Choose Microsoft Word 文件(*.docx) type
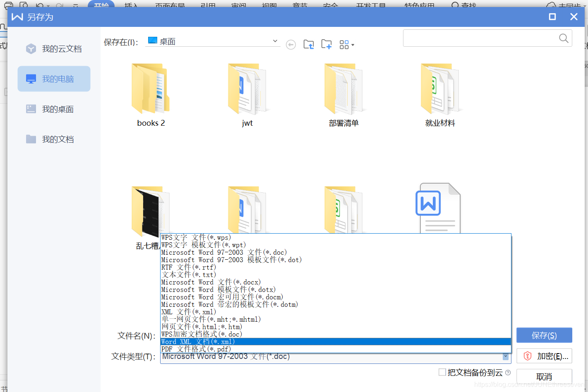 (336, 282)
